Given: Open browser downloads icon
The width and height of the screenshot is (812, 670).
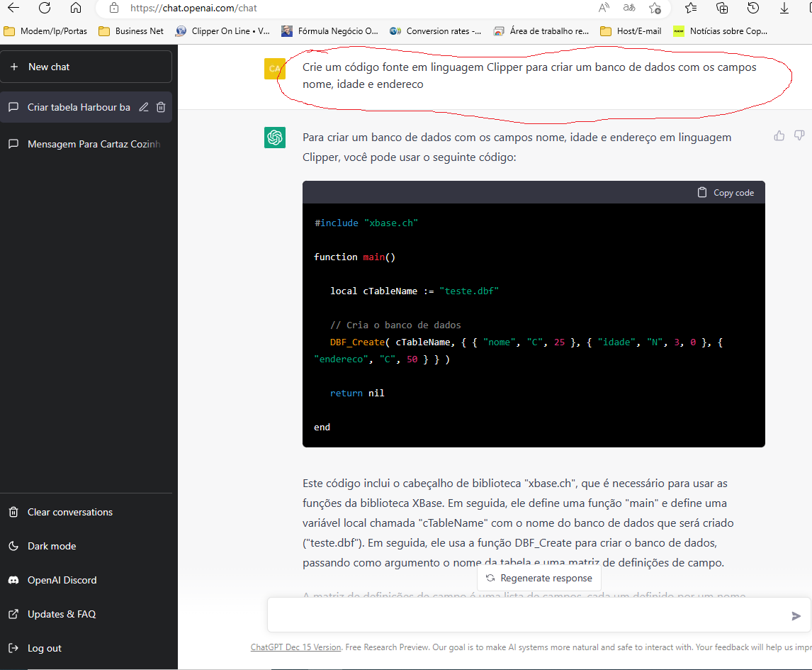Looking at the screenshot, I should (784, 8).
